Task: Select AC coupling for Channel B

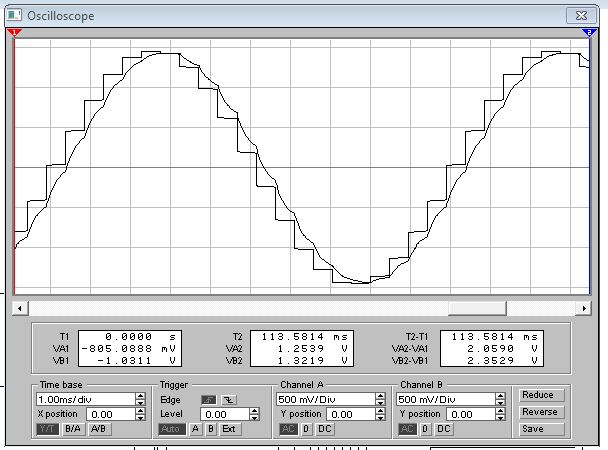Action: point(408,429)
